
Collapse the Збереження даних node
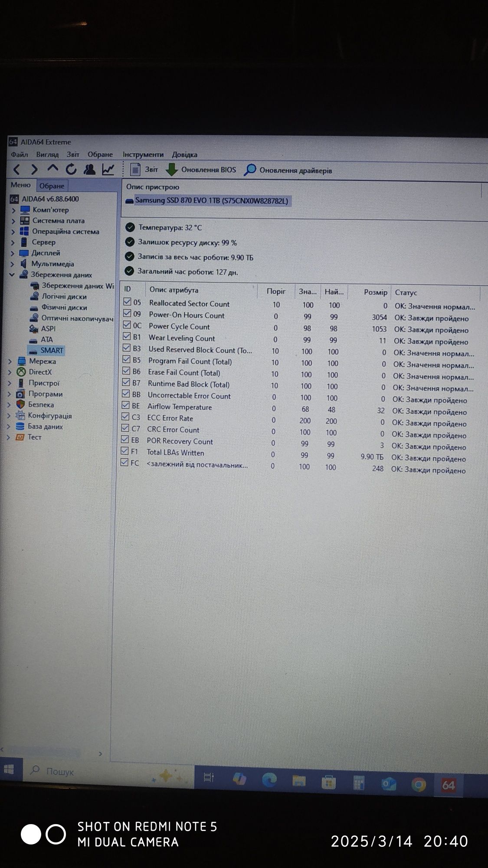pos(12,275)
